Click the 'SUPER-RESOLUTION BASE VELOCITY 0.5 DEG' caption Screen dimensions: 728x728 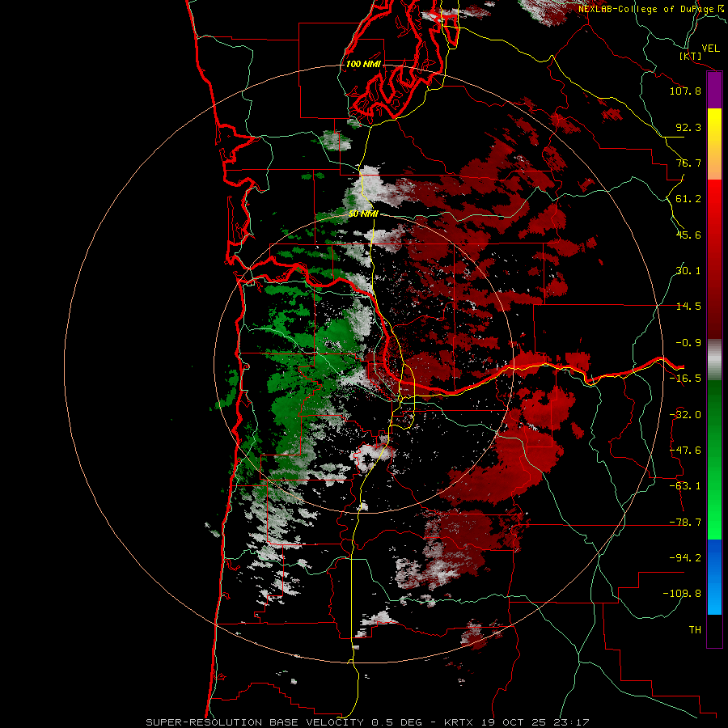point(284,722)
